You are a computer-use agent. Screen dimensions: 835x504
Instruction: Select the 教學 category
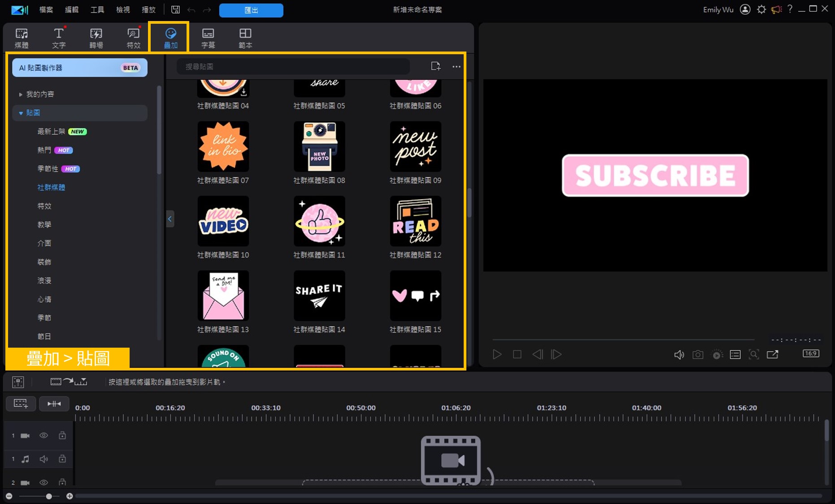point(44,224)
